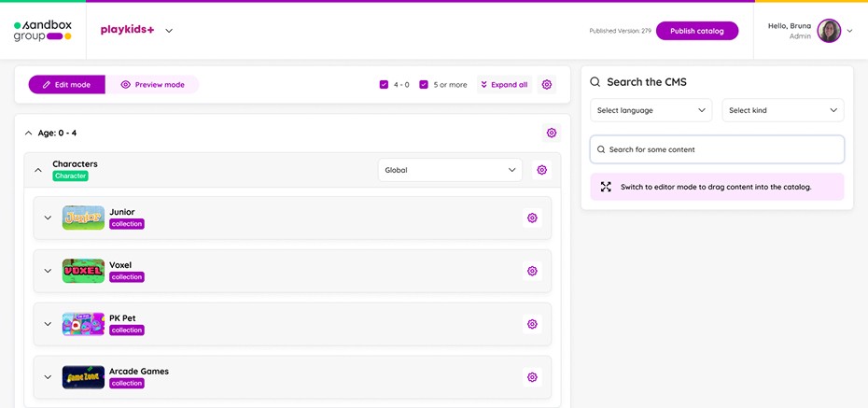
Task: Open settings gear for Junior collection
Action: click(x=532, y=218)
